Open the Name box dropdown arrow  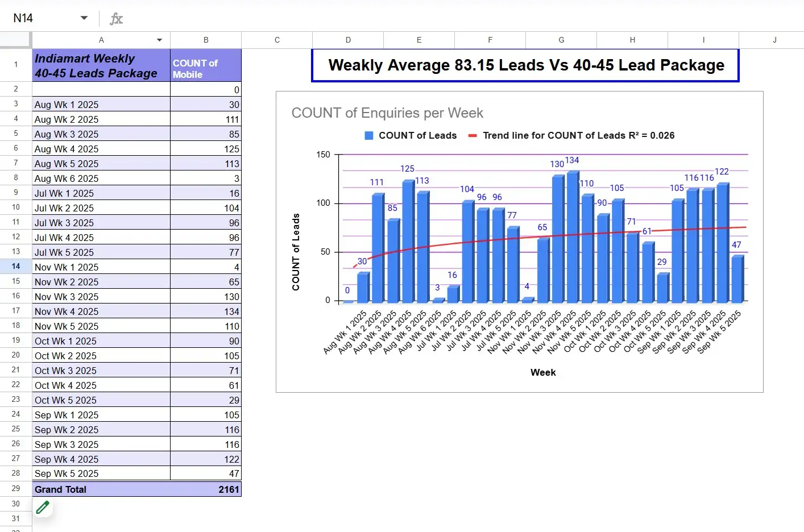[x=84, y=18]
